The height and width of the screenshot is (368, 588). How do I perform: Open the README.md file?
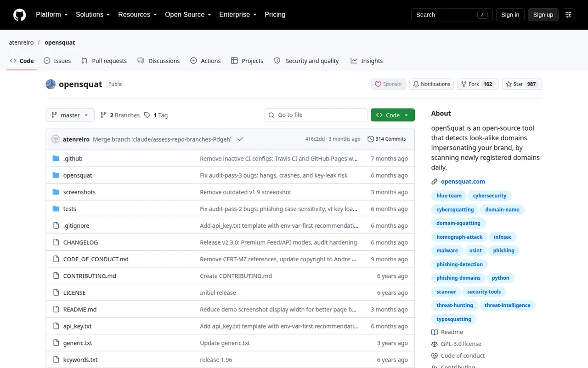[x=80, y=310]
